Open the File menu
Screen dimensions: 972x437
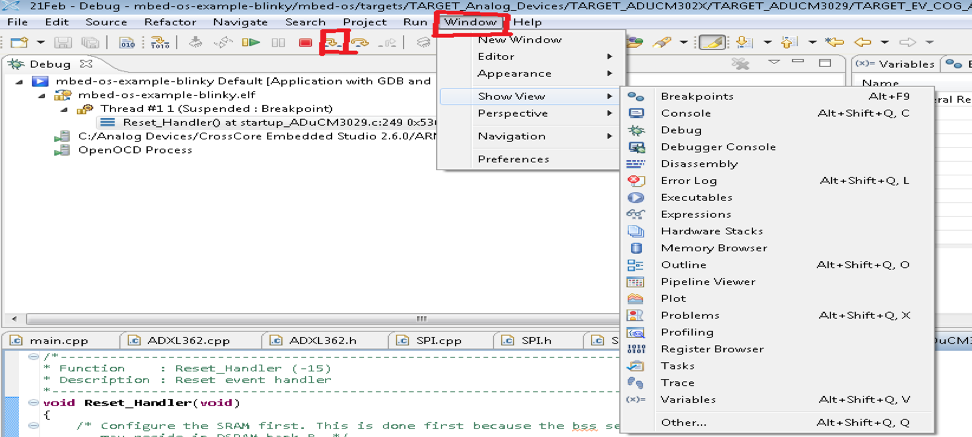(17, 22)
